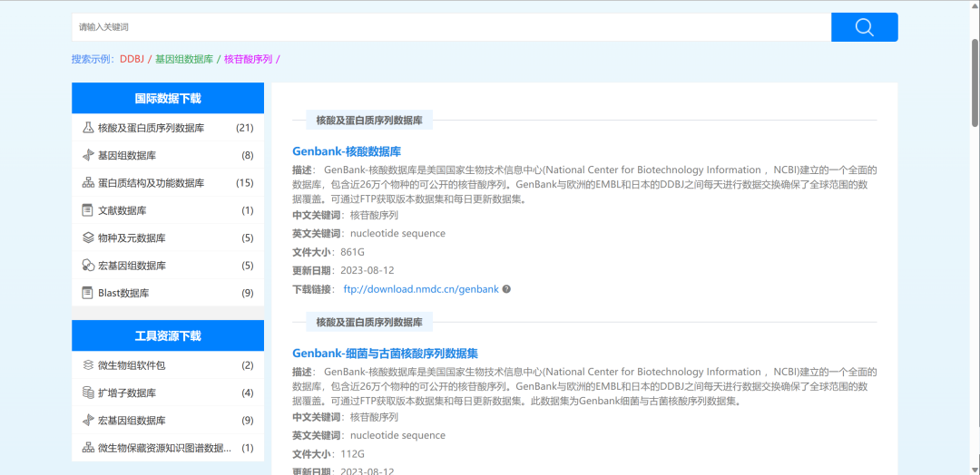Click the 核苷酸序列 search example link

(248, 59)
